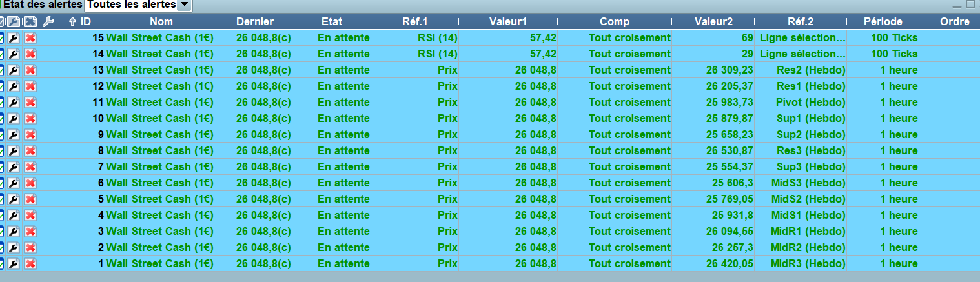Image resolution: width=980 pixels, height=282 pixels.
Task: Toggle the checkbox on alert 15 row
Action: pos(2,38)
